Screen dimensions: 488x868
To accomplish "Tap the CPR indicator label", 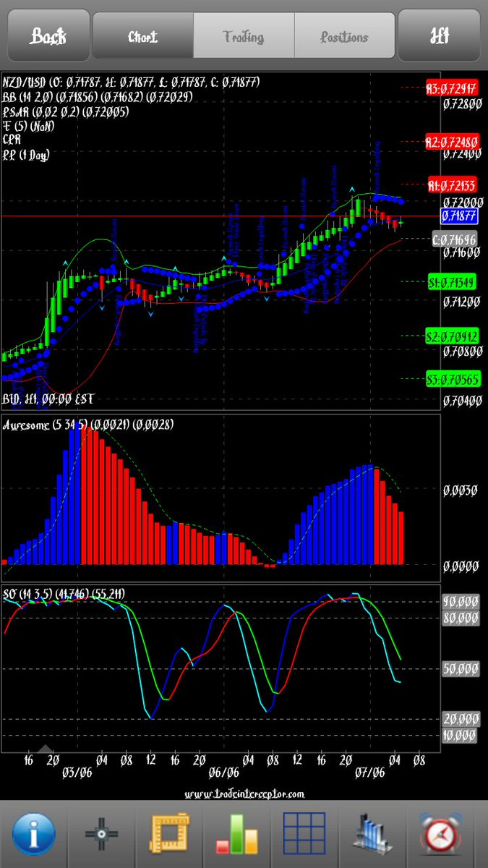I will tap(12, 139).
